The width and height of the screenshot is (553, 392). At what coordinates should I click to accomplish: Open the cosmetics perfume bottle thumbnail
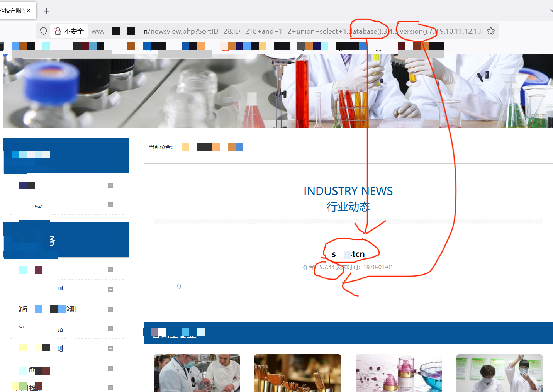coord(399,373)
